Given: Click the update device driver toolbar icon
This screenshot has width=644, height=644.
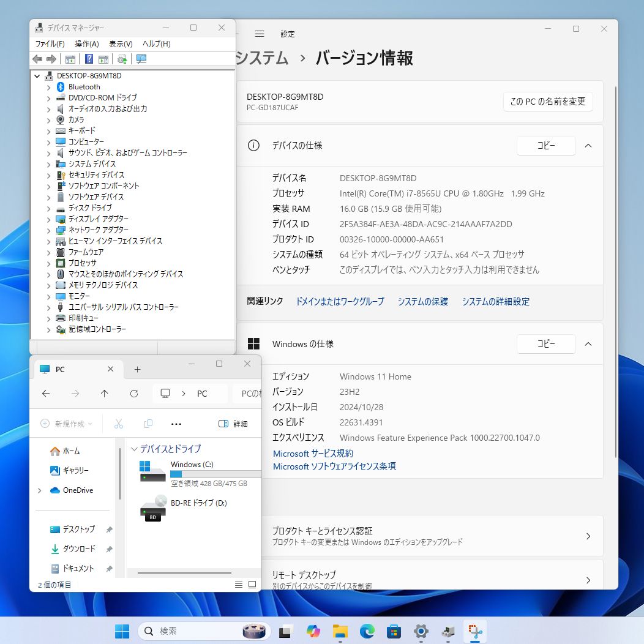Looking at the screenshot, I should (x=122, y=59).
